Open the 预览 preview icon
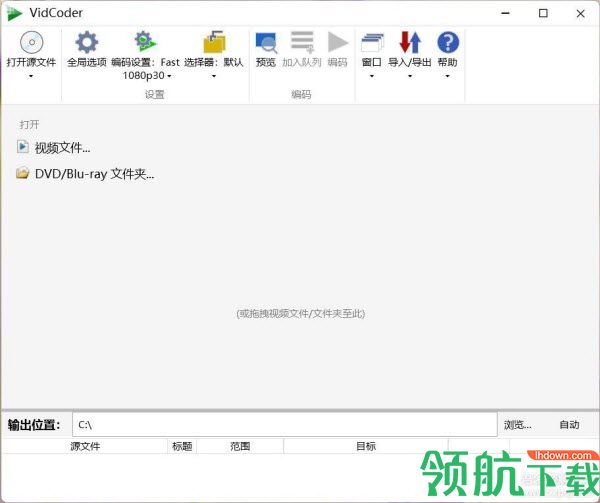 [x=266, y=43]
